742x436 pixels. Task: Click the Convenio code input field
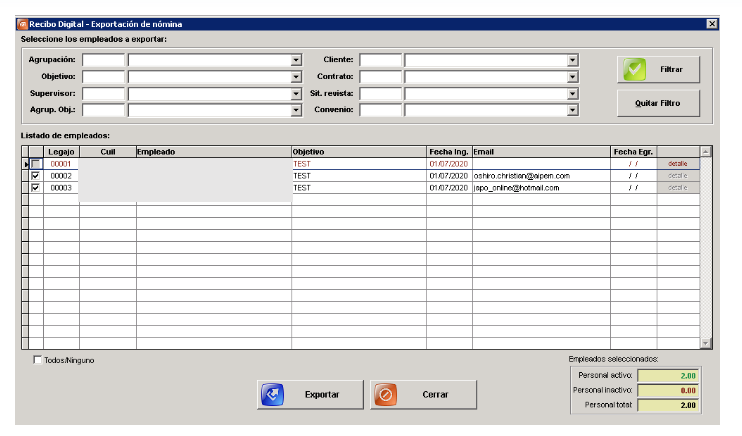pyautogui.click(x=380, y=110)
